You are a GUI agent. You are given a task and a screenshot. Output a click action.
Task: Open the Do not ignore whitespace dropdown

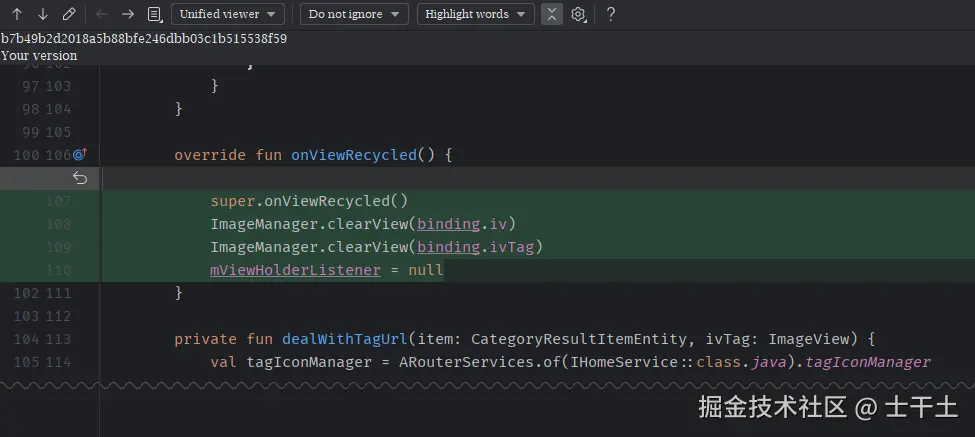coord(354,14)
